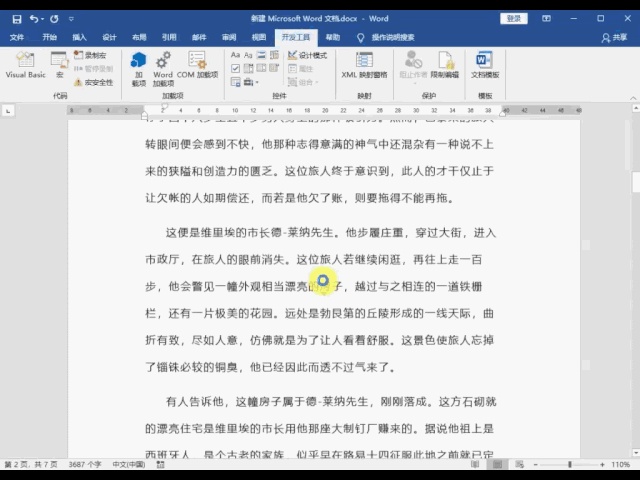Click the word count 3687 个字
The image size is (640, 480).
84,464
